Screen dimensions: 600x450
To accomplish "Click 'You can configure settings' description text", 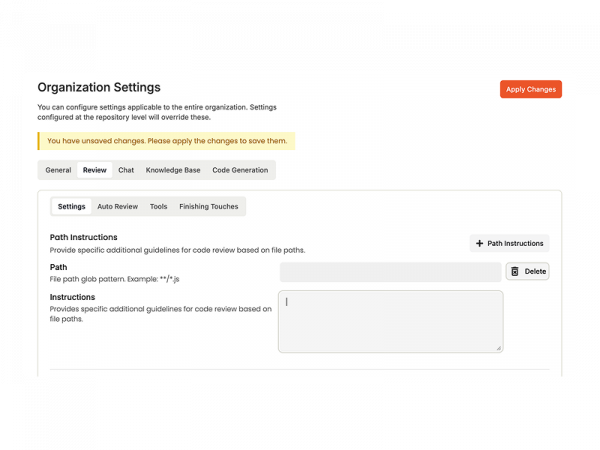I will click(157, 112).
